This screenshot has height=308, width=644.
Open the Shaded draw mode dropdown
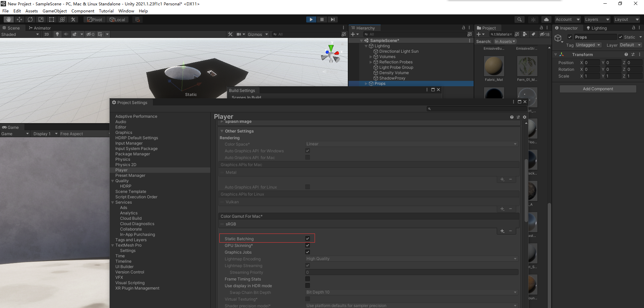click(x=20, y=34)
